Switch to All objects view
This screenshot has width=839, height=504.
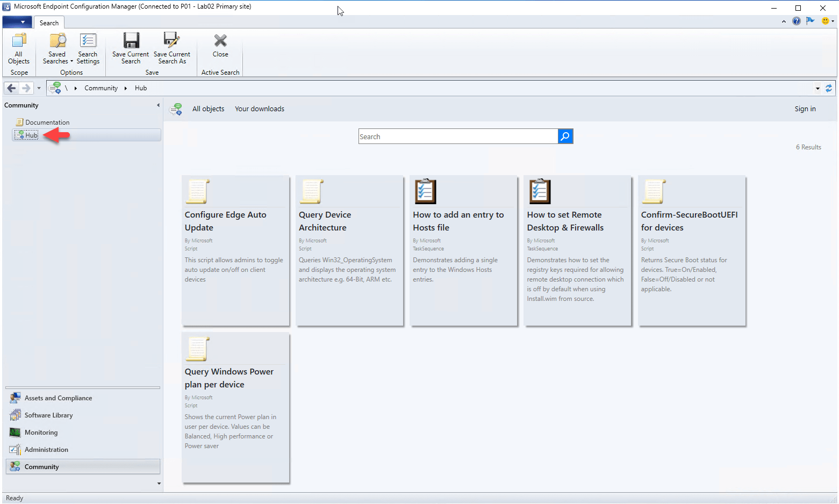pyautogui.click(x=209, y=109)
